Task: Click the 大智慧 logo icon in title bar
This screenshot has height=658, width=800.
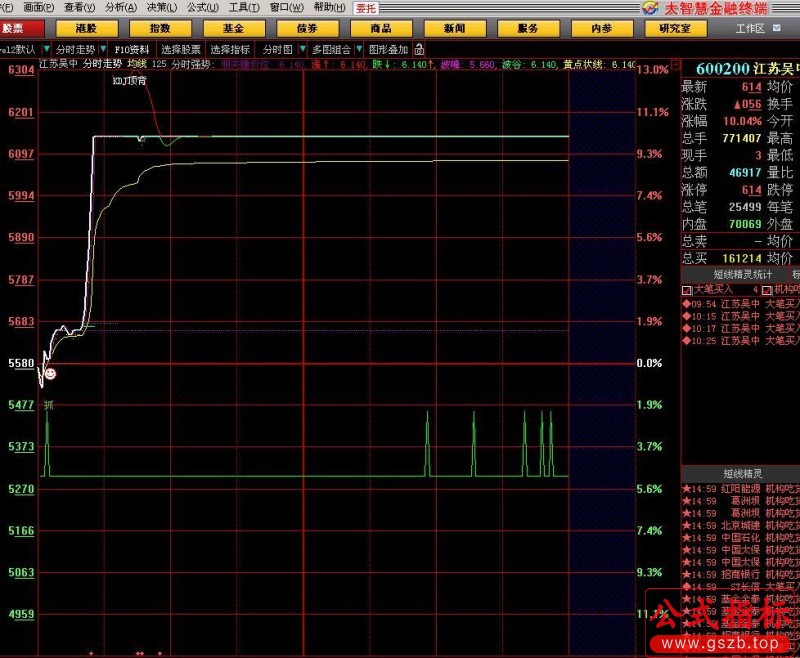Action: (x=652, y=7)
